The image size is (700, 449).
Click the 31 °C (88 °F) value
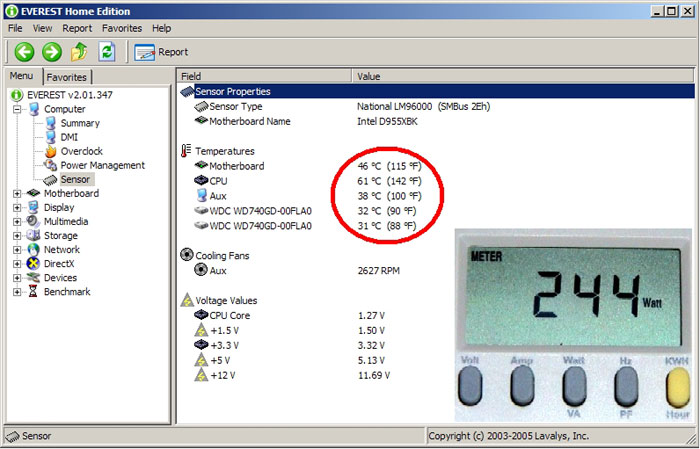pyautogui.click(x=387, y=226)
